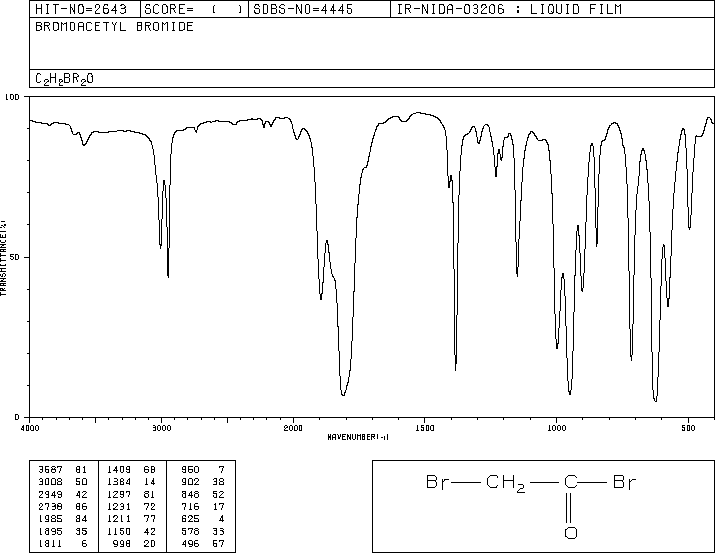Click the CH2 group in the structure diagram
The image size is (715, 553).
pyautogui.click(x=506, y=483)
